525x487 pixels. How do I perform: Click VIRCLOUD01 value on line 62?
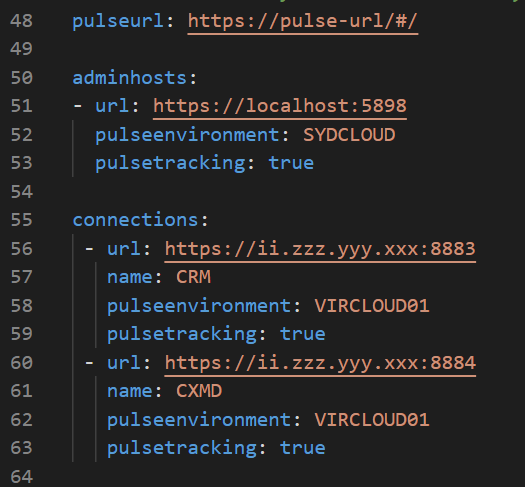pos(372,420)
